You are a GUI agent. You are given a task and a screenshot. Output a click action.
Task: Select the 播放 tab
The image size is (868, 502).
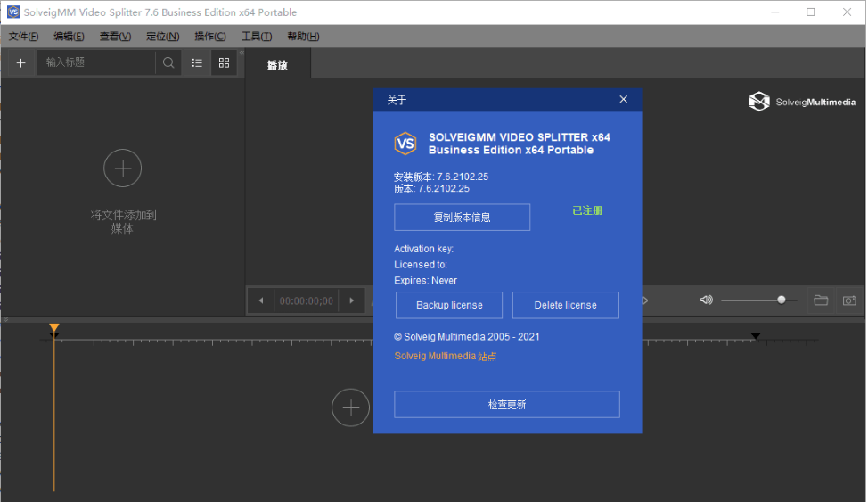point(277,64)
